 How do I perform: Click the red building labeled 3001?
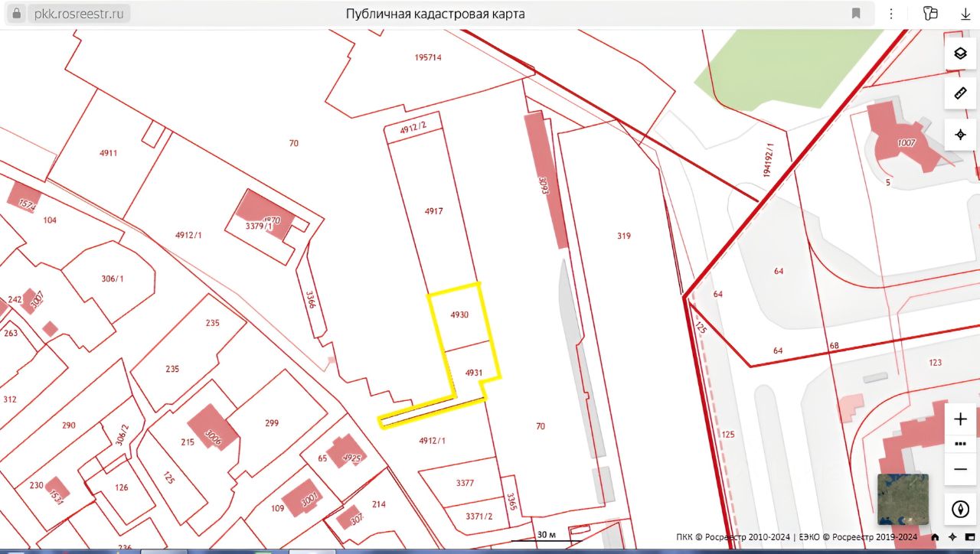[302, 497]
